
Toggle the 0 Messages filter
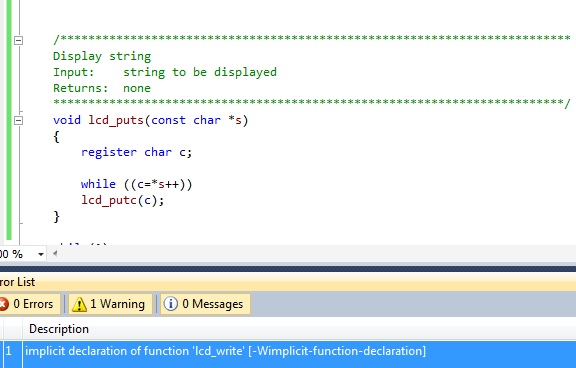pyautogui.click(x=205, y=304)
